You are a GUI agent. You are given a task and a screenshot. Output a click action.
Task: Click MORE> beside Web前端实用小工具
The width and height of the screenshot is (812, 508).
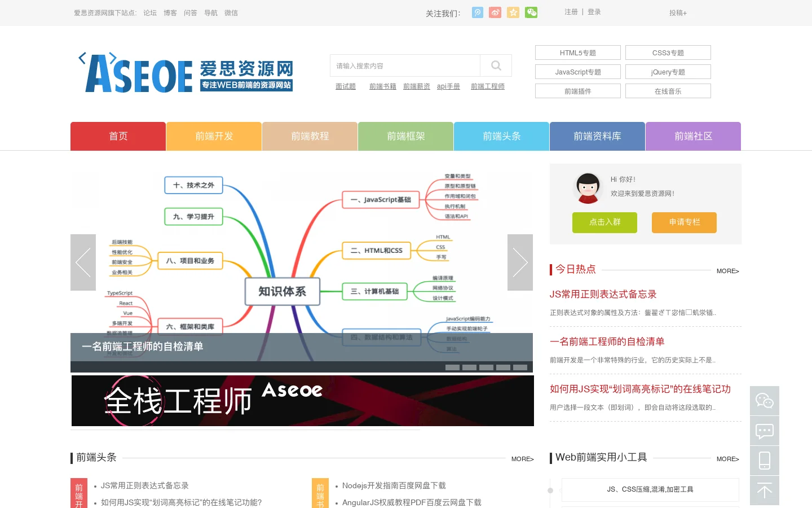[728, 459]
